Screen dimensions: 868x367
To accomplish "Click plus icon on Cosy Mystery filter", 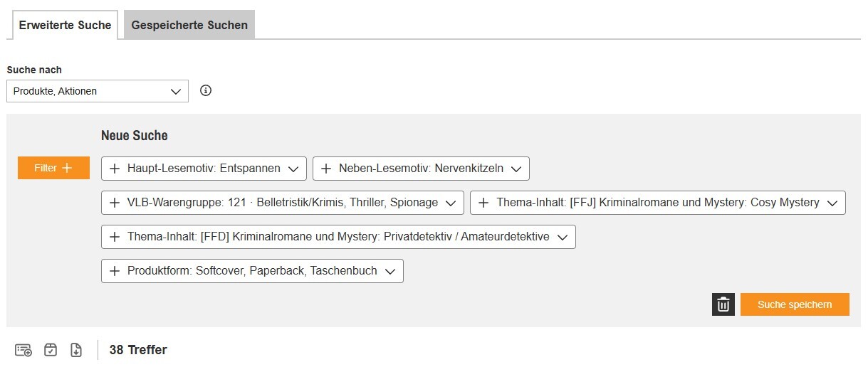I will tap(483, 203).
